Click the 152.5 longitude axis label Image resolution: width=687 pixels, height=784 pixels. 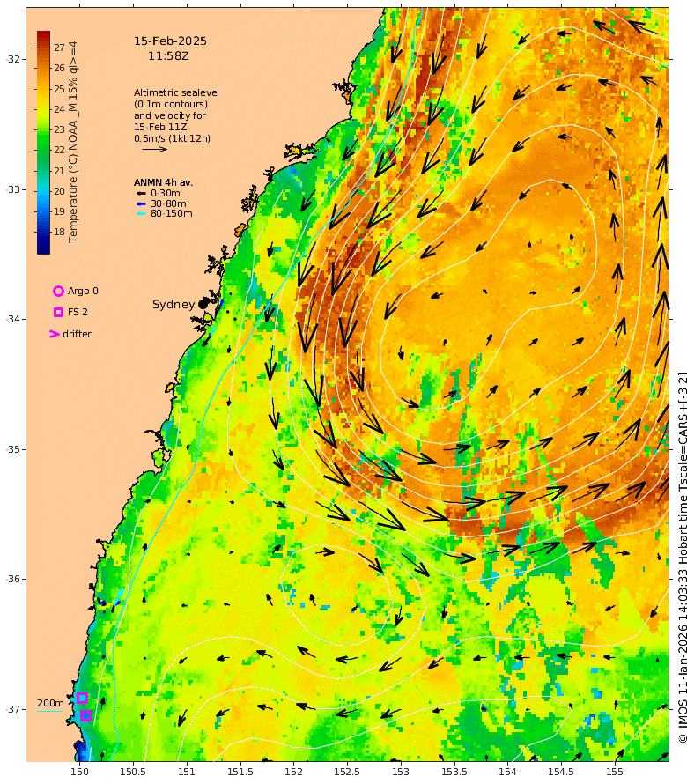click(x=347, y=772)
